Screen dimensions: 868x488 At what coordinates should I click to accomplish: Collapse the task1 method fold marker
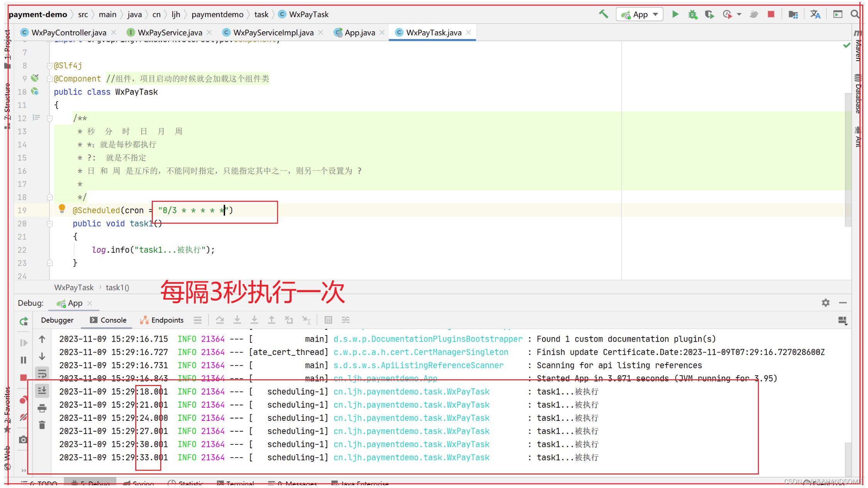(x=50, y=224)
